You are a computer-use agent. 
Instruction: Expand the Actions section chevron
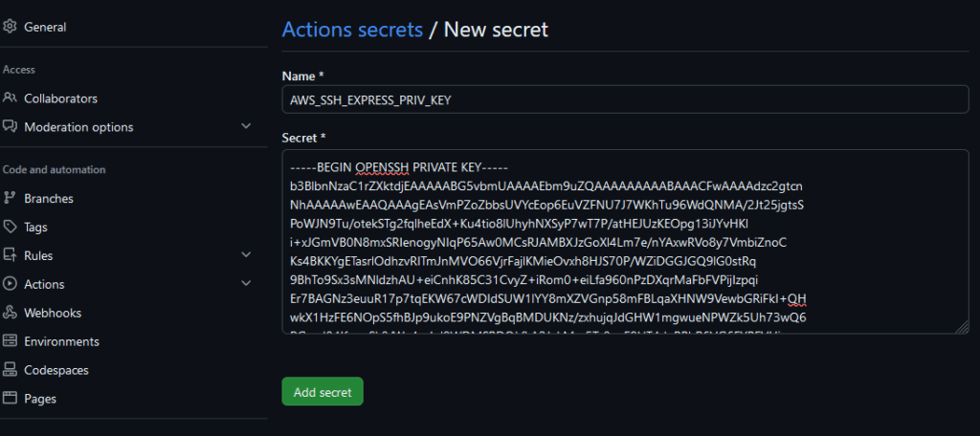[x=246, y=284]
